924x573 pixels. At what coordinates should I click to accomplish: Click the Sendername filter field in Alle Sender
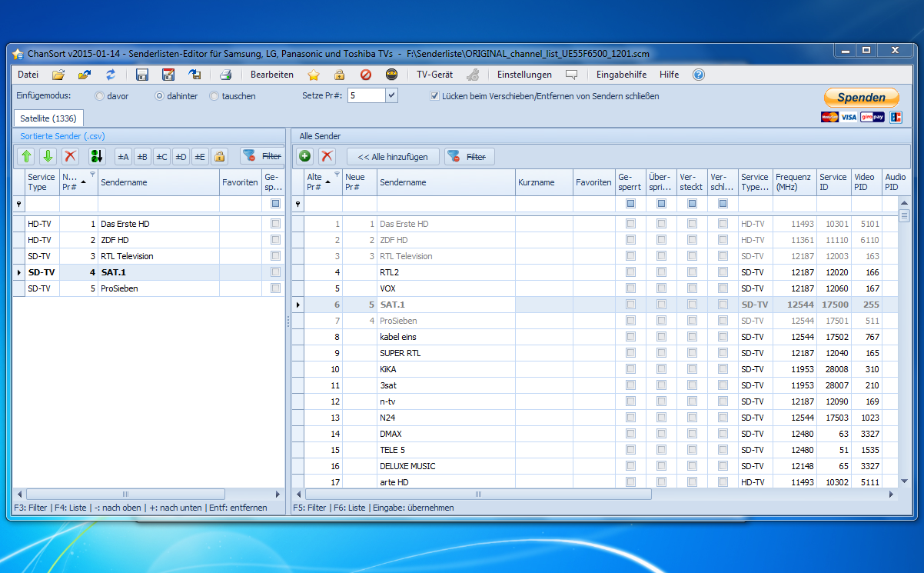[x=445, y=204]
